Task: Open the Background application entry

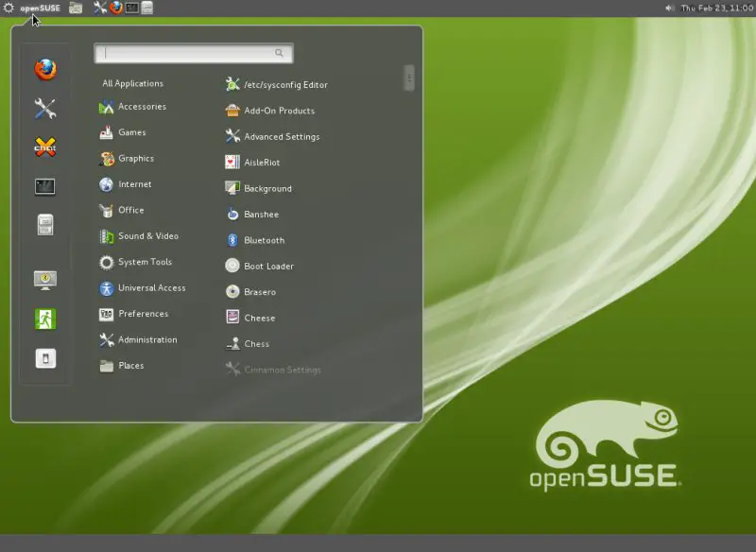Action: pyautogui.click(x=258, y=188)
